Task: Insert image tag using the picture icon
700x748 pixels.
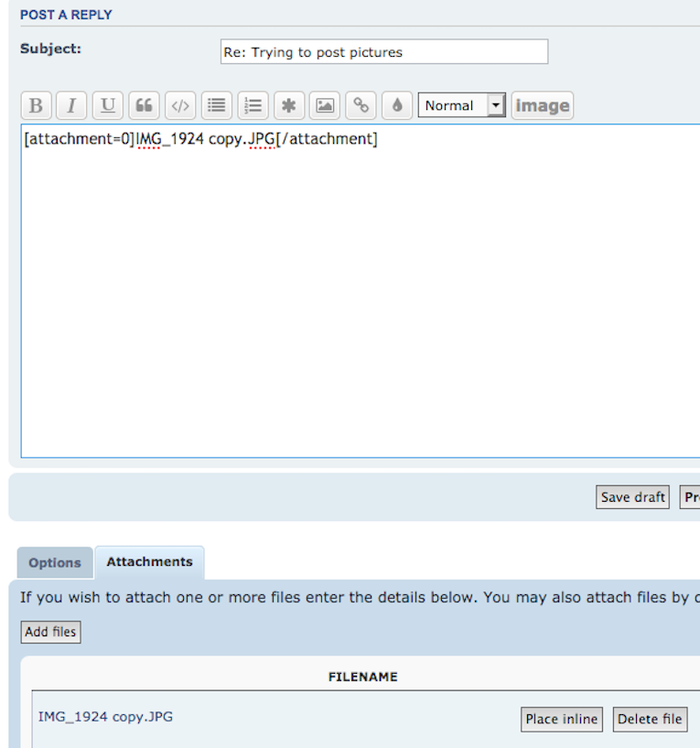Action: pos(325,105)
